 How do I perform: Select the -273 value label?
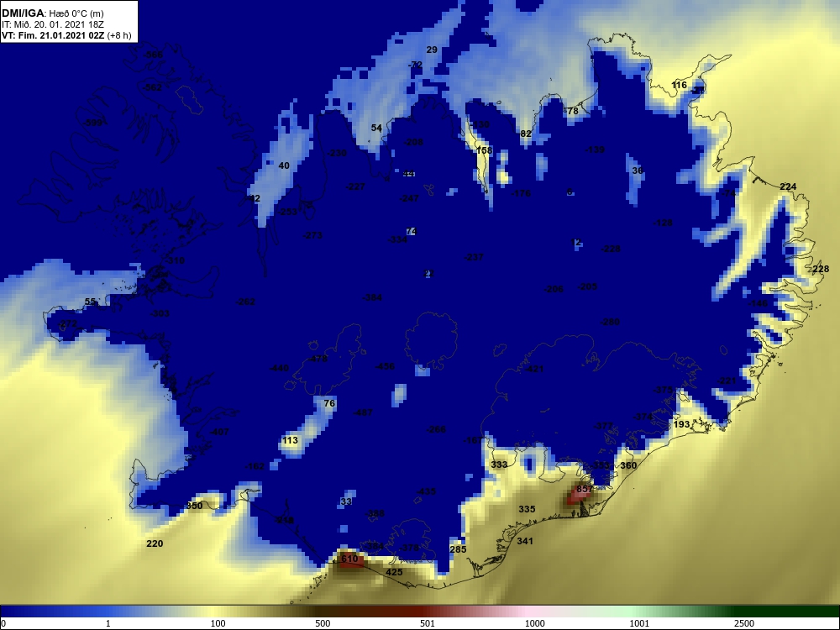point(312,235)
